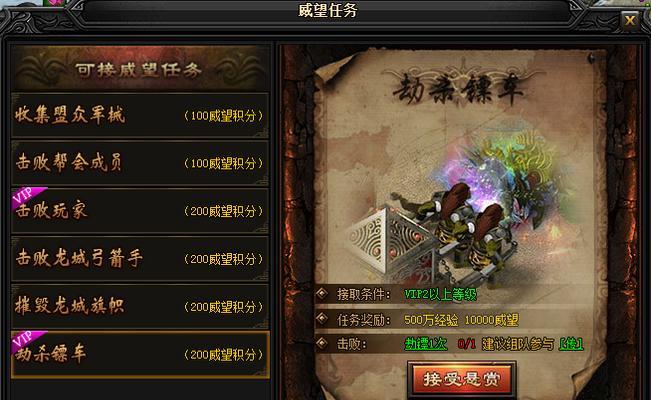Screen dimensions: 651x400
Task: Select the 击败帮会成员 quest
Action: click(140, 163)
